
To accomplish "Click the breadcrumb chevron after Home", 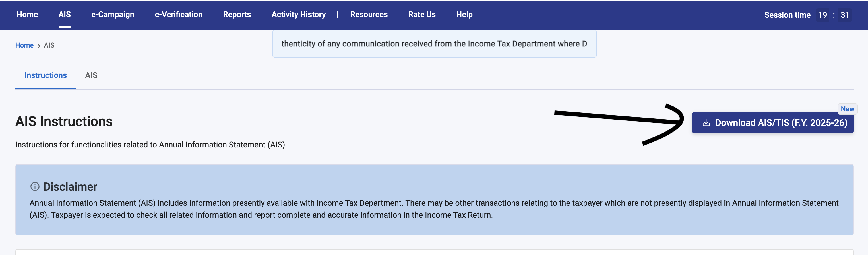I will pyautogui.click(x=39, y=46).
